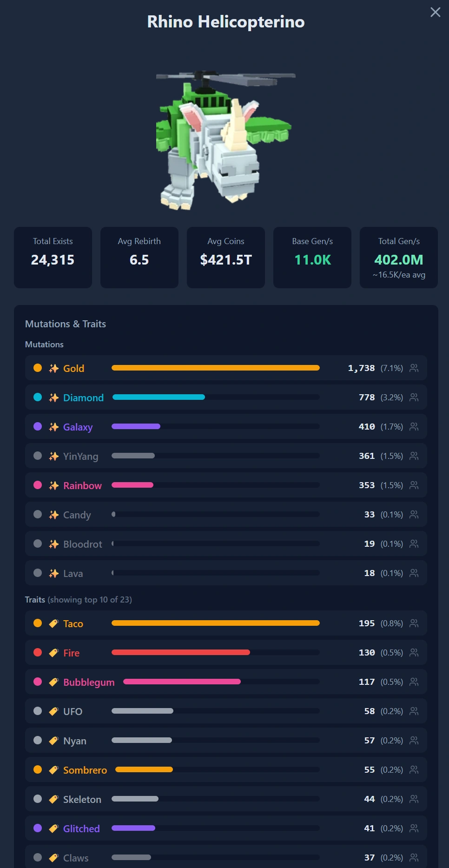Click people icon on Fire trait
The image size is (449, 868).
point(414,653)
